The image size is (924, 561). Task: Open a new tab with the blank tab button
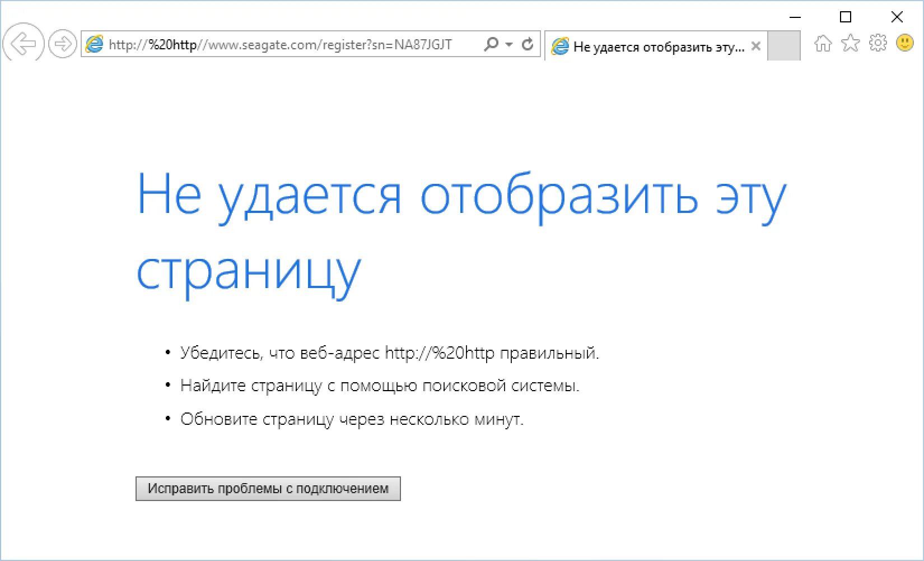point(783,46)
